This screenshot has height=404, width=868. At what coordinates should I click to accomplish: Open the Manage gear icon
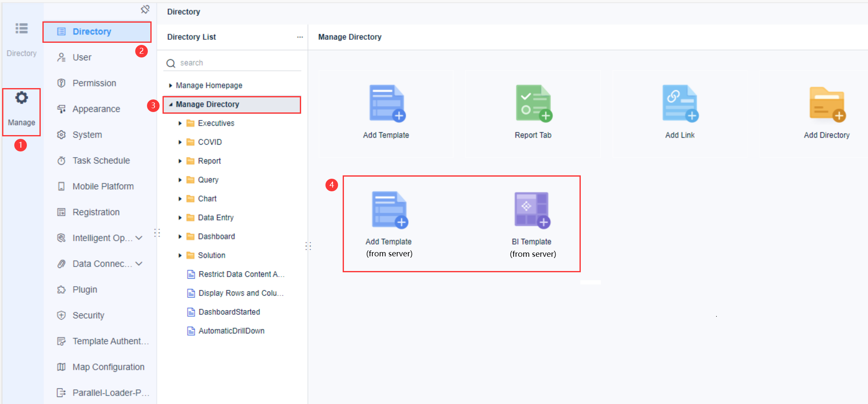click(21, 98)
